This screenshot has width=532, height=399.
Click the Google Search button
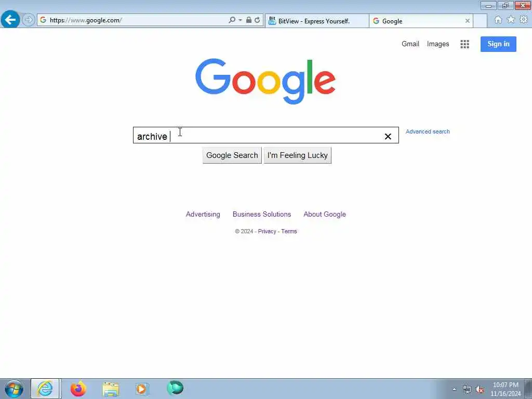(232, 155)
